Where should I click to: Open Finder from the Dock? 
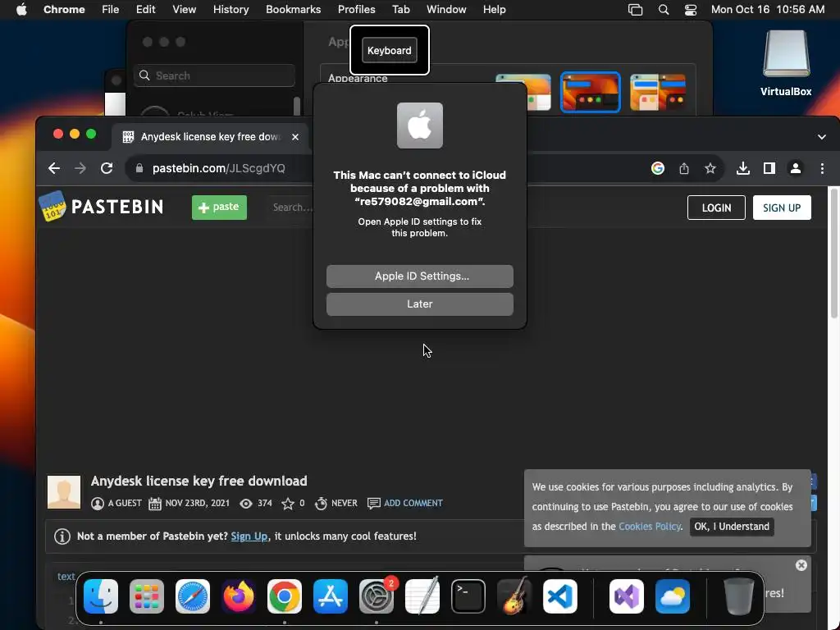tap(101, 596)
